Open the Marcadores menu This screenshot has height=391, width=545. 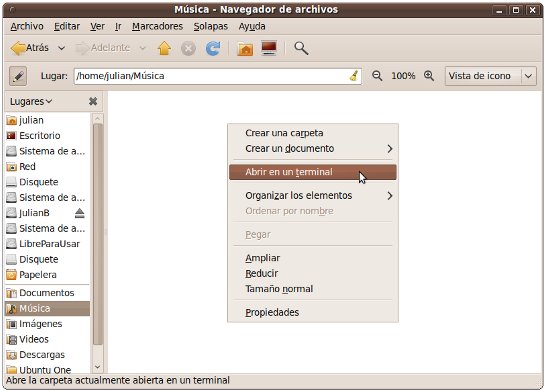click(x=157, y=26)
